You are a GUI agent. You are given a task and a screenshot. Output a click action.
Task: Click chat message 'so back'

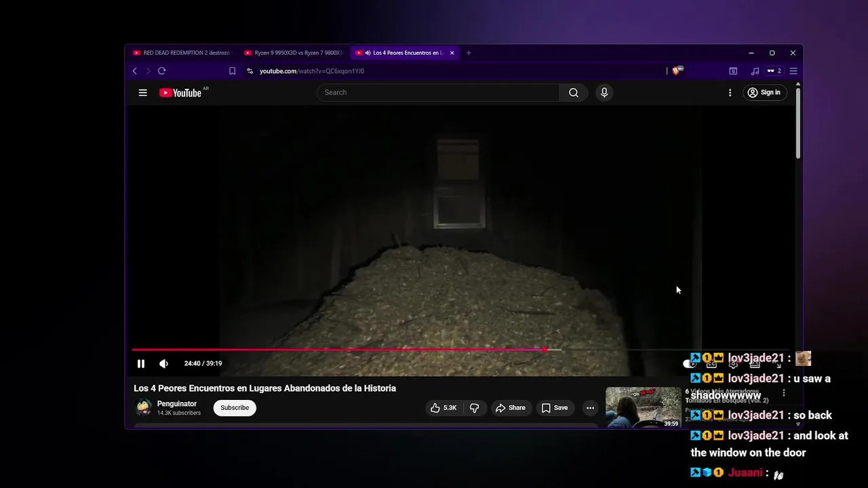(813, 415)
